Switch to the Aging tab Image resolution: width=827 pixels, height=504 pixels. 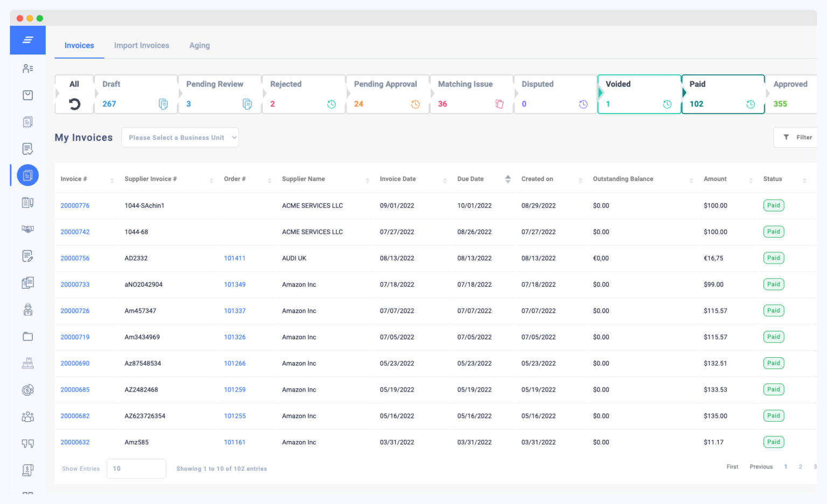pos(199,45)
